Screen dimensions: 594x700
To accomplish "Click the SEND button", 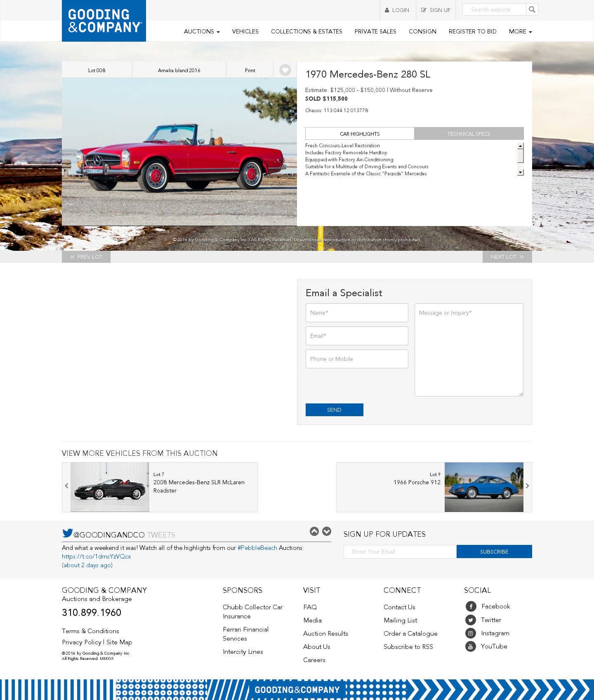I will point(335,410).
